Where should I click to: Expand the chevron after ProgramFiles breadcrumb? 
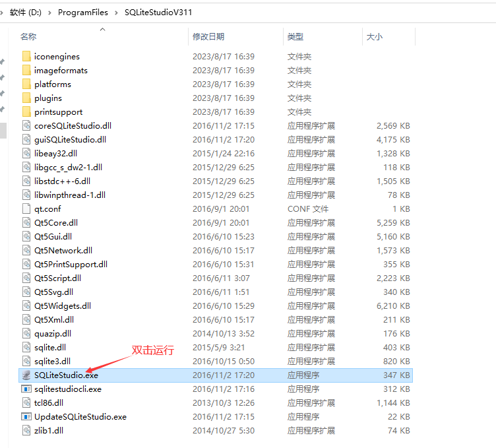point(116,13)
